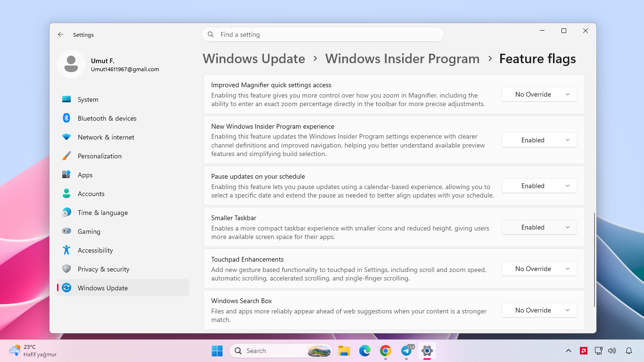Open the Touchpad Enhancements override dropdown

pyautogui.click(x=539, y=269)
